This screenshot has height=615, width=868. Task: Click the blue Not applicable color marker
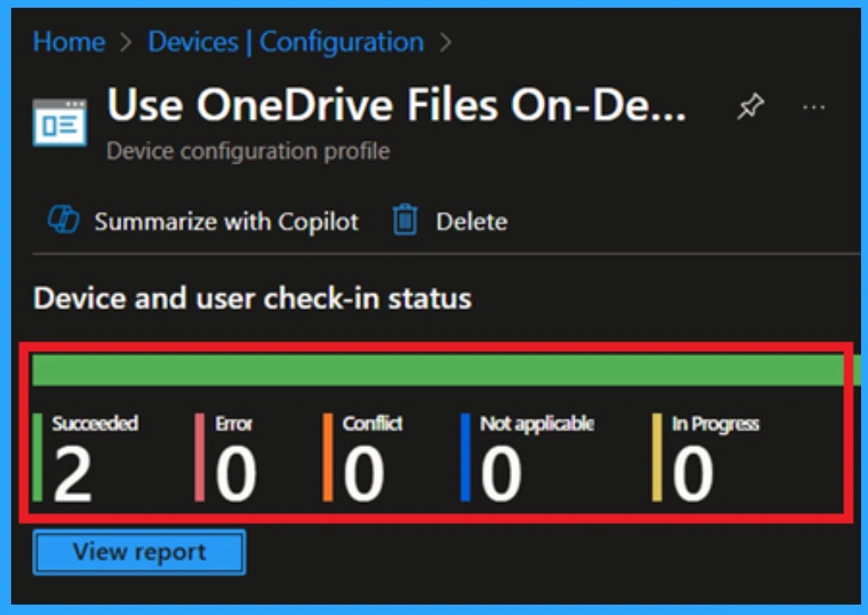click(x=465, y=457)
